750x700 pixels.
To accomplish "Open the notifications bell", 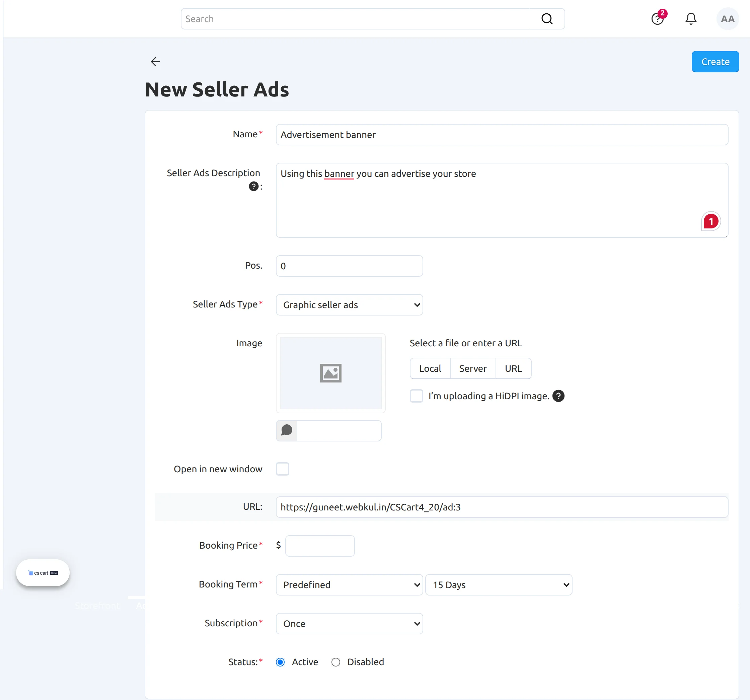I will pos(691,19).
